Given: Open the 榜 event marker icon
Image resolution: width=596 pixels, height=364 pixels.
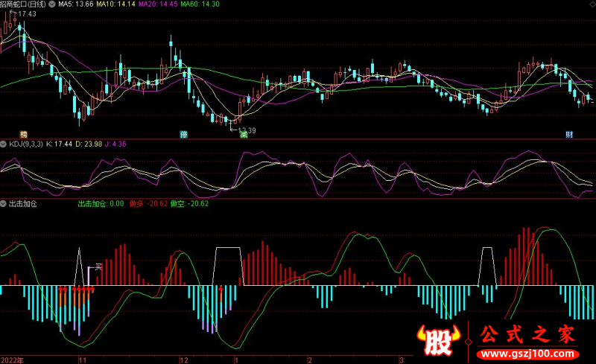Looking at the screenshot, I should pos(24,135).
